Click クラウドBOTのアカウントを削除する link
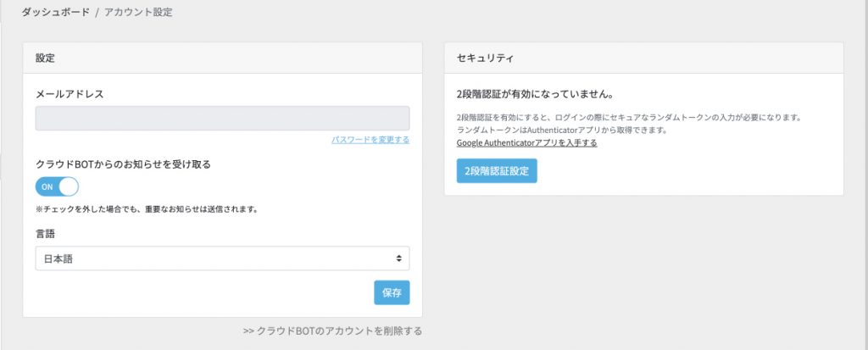 pos(332,331)
